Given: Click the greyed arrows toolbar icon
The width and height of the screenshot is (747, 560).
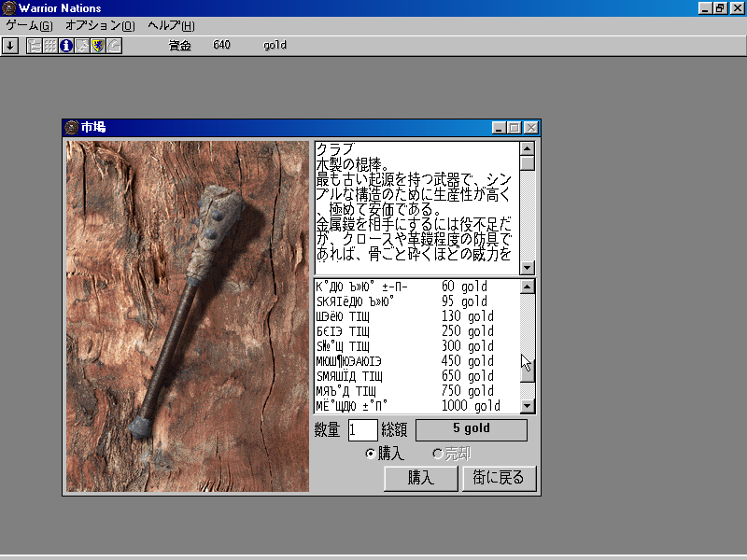Looking at the screenshot, I should 82,45.
